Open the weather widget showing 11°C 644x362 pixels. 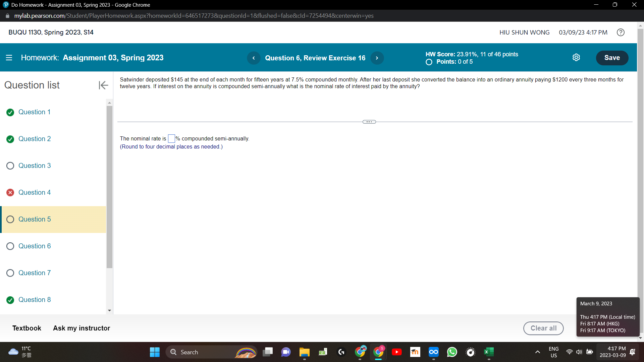coord(21,352)
